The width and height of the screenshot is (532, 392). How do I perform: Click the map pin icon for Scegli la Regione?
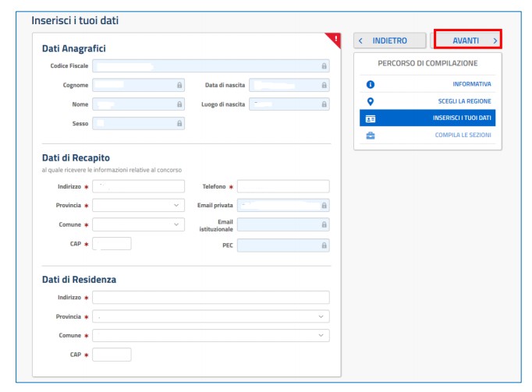(x=371, y=101)
